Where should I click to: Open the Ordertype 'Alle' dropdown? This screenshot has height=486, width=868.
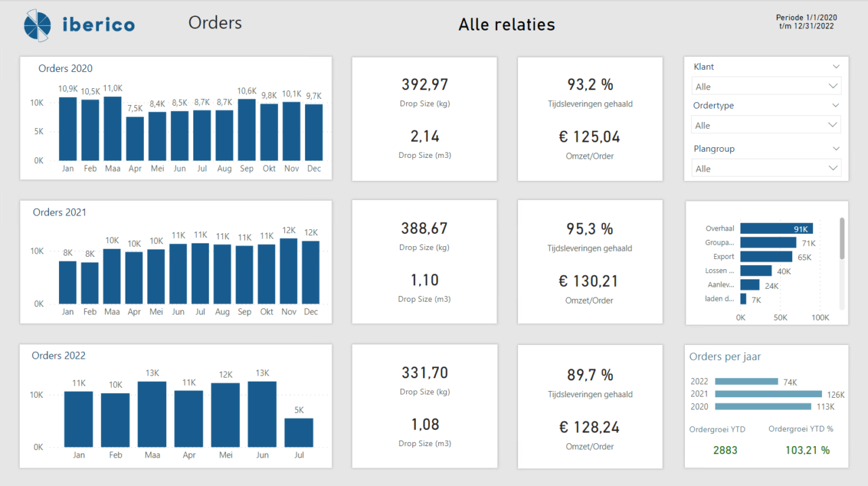[766, 125]
